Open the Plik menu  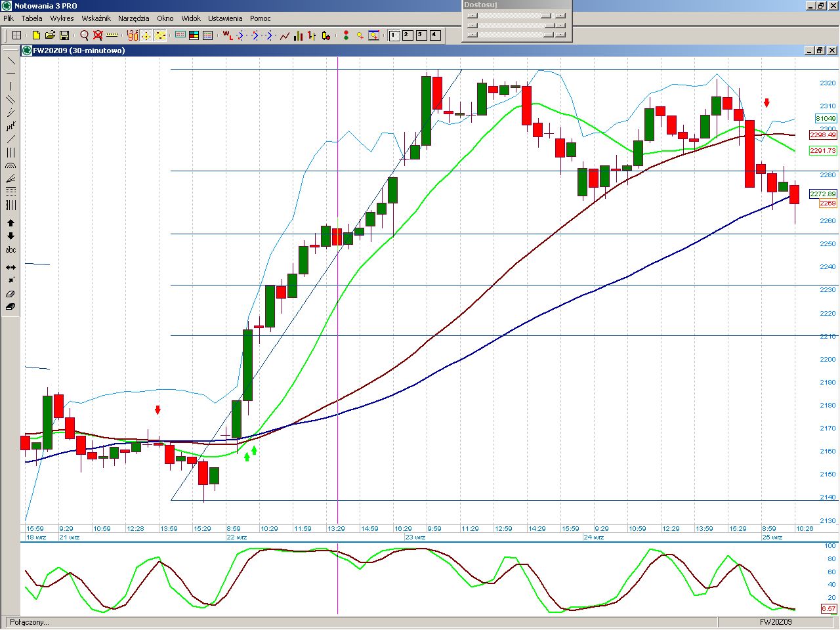coord(9,18)
